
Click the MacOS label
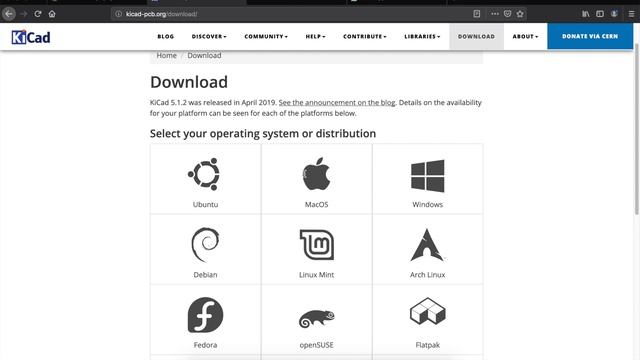(x=316, y=204)
